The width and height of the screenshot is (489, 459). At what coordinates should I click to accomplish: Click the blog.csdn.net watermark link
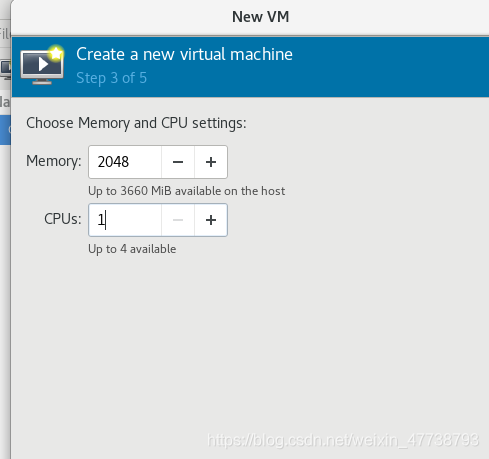coord(343,440)
